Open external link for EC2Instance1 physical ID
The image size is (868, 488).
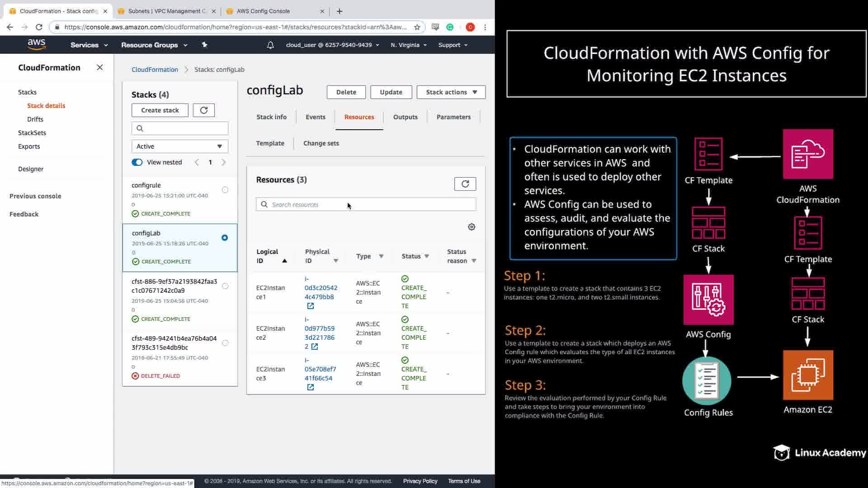(311, 306)
